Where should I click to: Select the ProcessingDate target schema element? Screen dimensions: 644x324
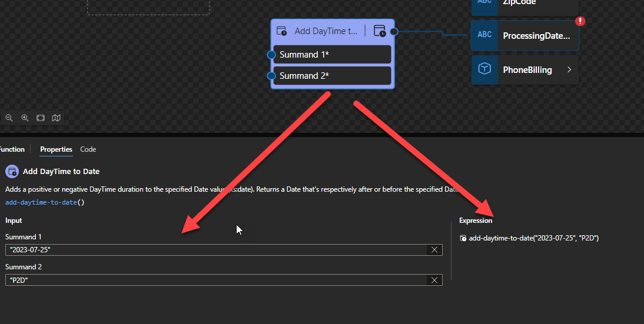coord(536,36)
